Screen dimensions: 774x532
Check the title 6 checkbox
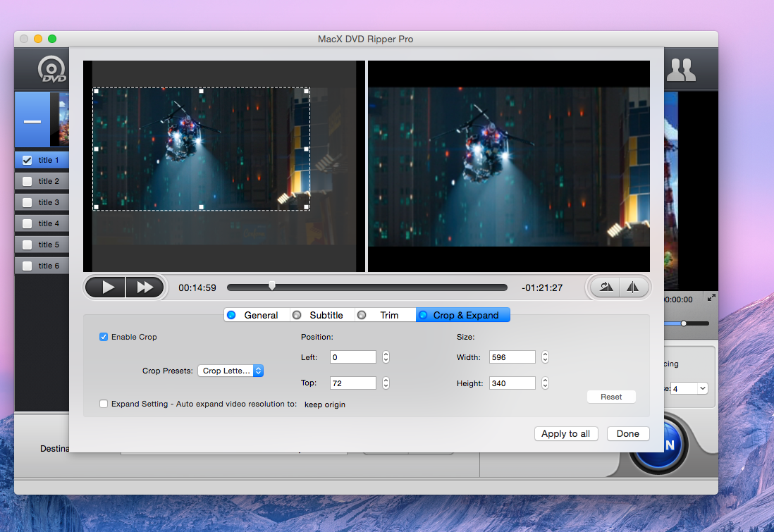point(27,266)
